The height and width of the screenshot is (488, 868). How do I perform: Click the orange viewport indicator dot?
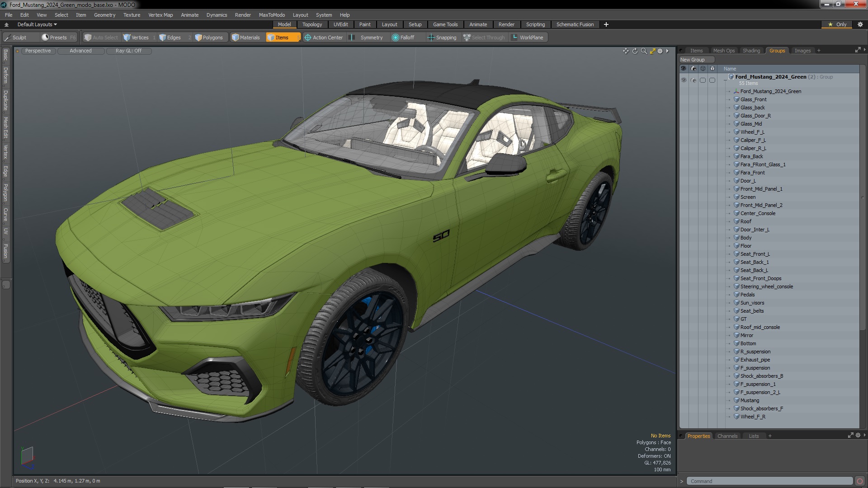tap(17, 51)
